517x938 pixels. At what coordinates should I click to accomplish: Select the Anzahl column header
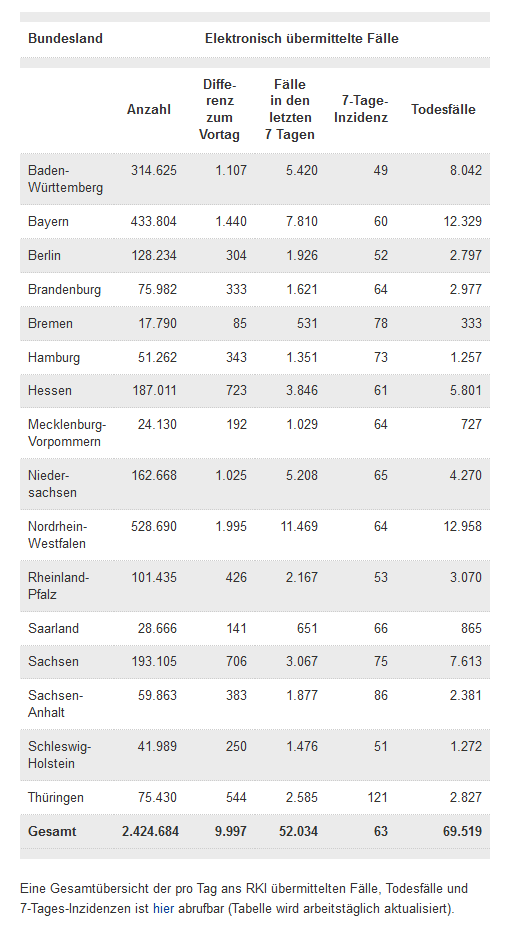pos(149,109)
